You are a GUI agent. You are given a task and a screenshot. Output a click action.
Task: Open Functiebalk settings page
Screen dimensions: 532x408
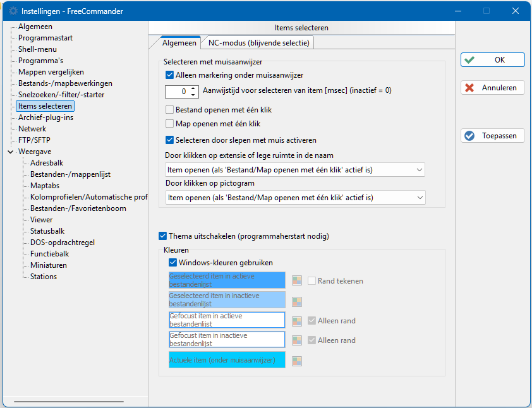49,254
